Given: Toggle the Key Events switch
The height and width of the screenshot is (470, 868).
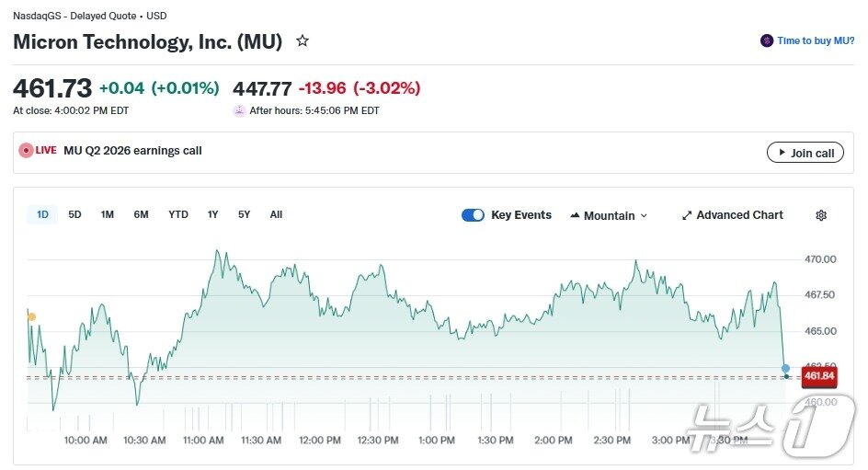Looking at the screenshot, I should coord(473,215).
